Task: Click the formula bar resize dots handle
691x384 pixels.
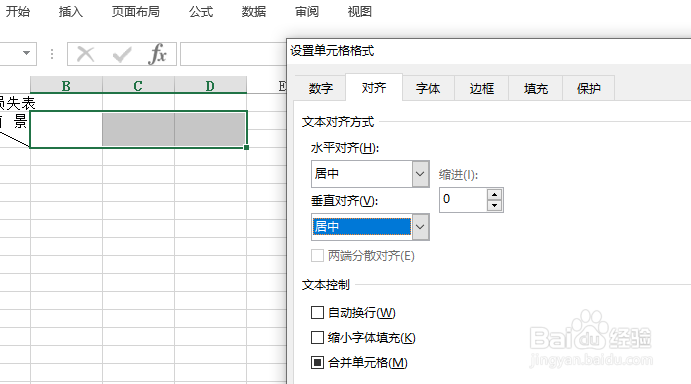Action: point(52,54)
